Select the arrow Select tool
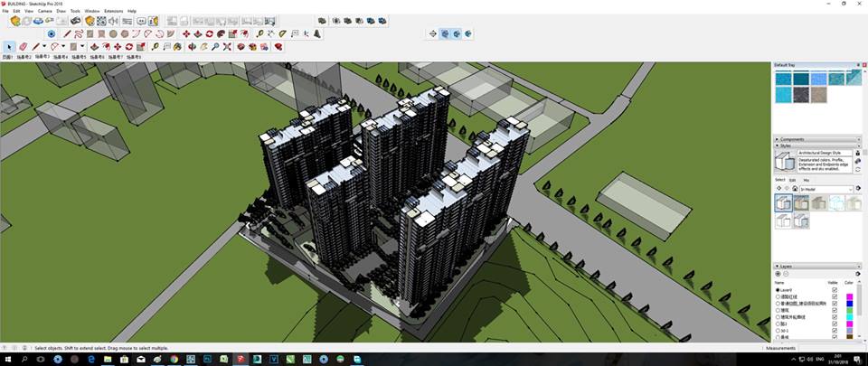 (10, 46)
